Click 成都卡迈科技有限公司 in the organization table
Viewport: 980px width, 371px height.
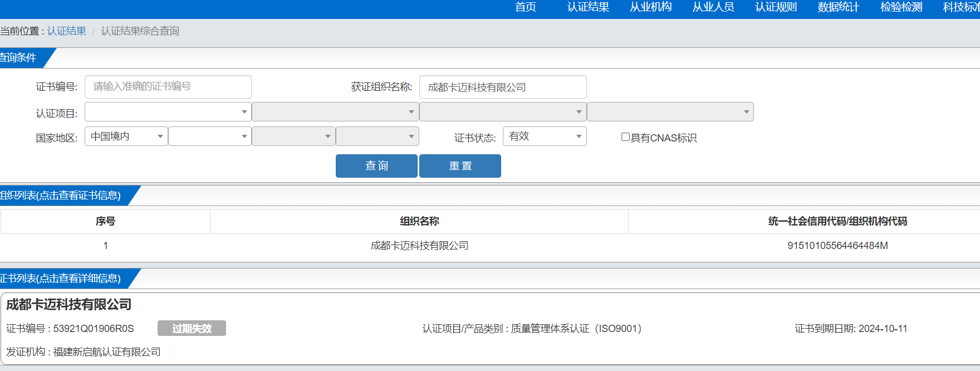(419, 246)
